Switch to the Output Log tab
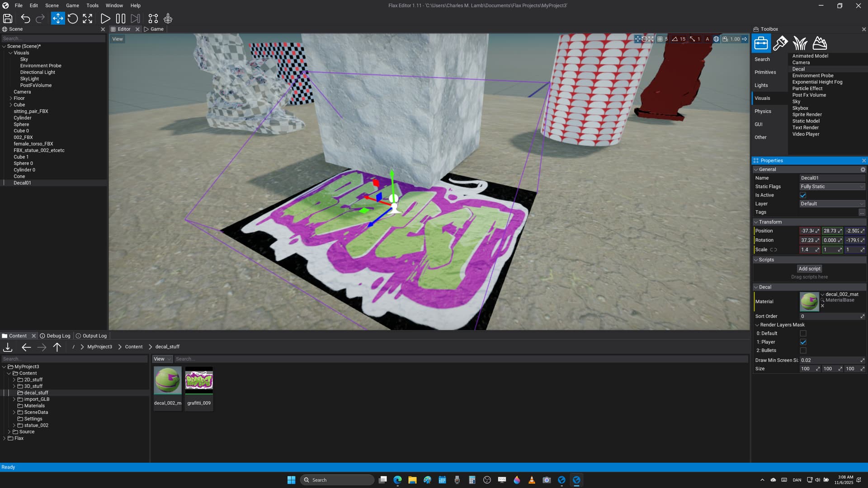Screen dimensions: 868x488 pyautogui.click(x=91, y=336)
